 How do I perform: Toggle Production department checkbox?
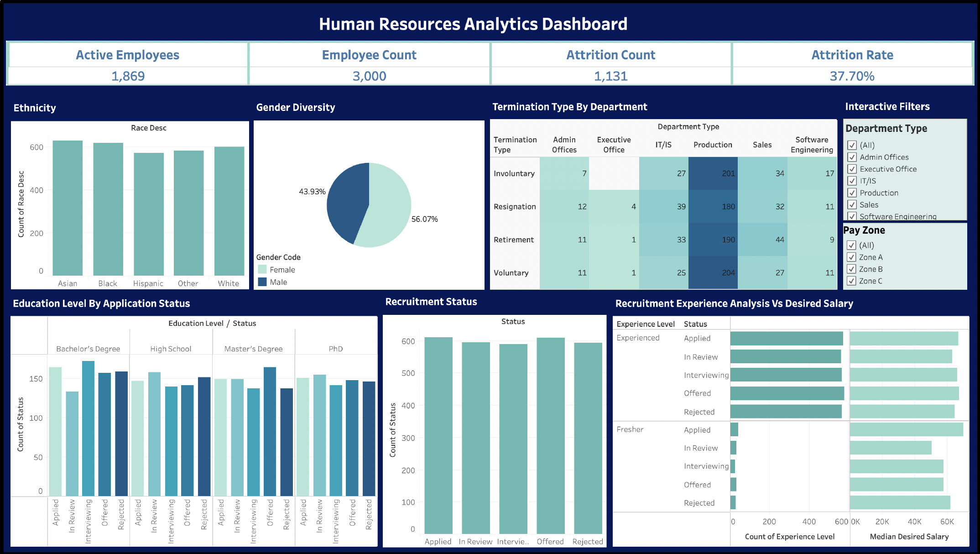point(852,193)
